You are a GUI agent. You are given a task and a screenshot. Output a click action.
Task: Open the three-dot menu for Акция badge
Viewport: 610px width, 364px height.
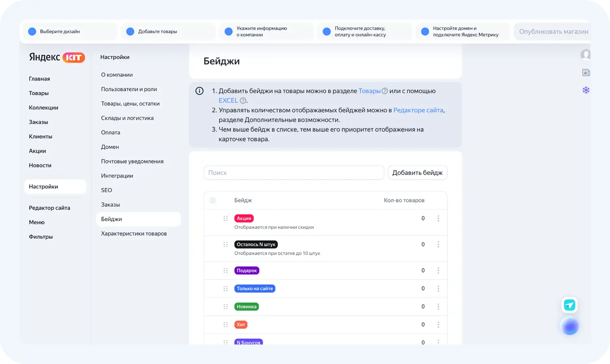tap(438, 219)
